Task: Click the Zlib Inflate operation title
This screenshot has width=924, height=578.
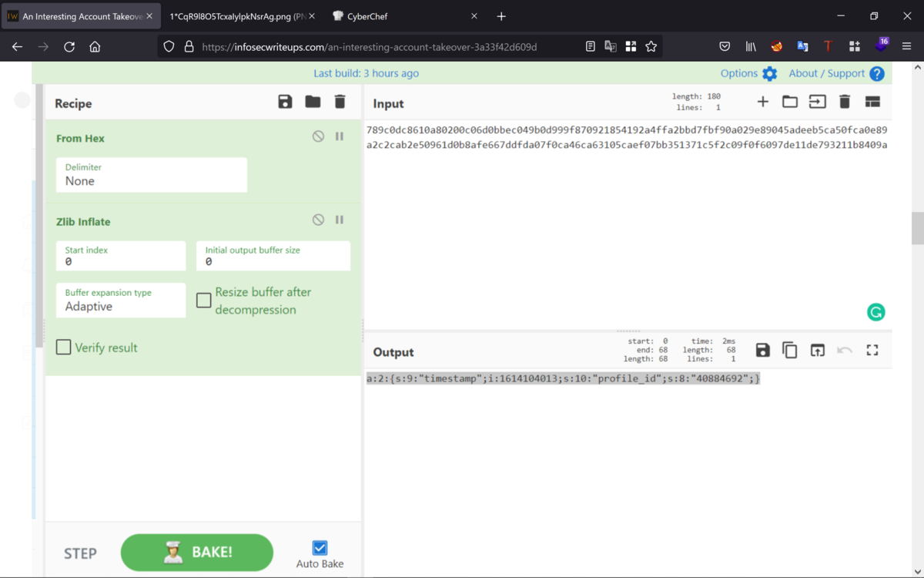Action: point(83,221)
